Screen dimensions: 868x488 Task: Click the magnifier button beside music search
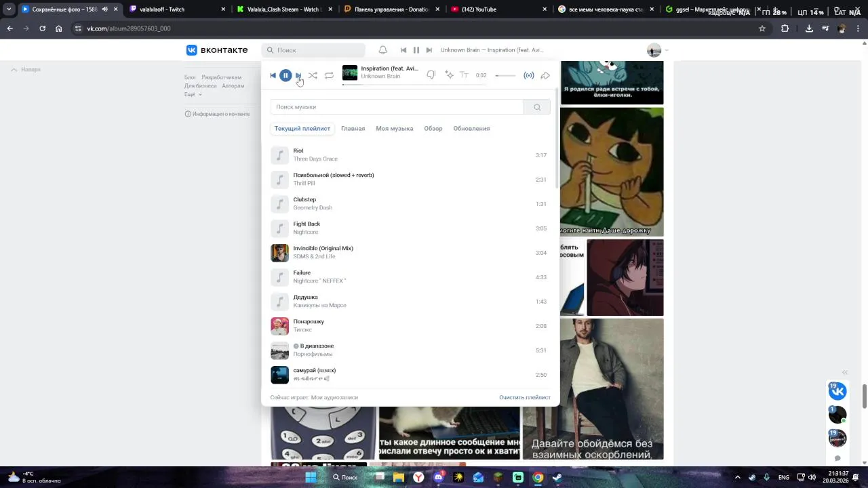pyautogui.click(x=537, y=107)
